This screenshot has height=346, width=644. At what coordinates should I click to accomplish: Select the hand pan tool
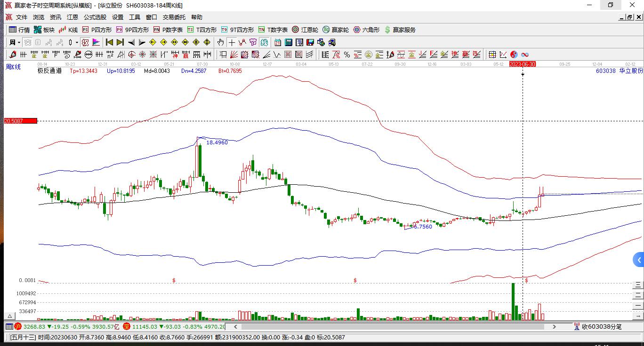[221, 42]
